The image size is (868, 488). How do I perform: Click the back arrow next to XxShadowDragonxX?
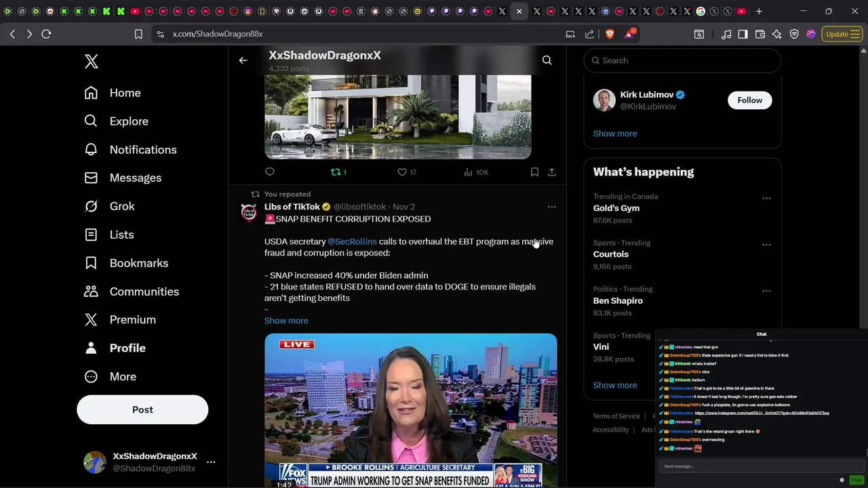(x=243, y=60)
